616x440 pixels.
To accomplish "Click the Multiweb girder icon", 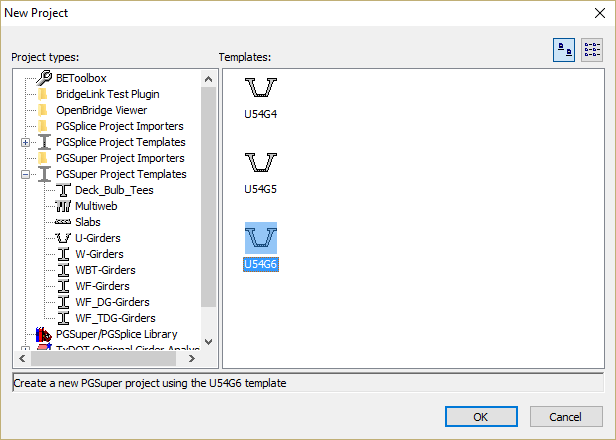I will click(64, 206).
